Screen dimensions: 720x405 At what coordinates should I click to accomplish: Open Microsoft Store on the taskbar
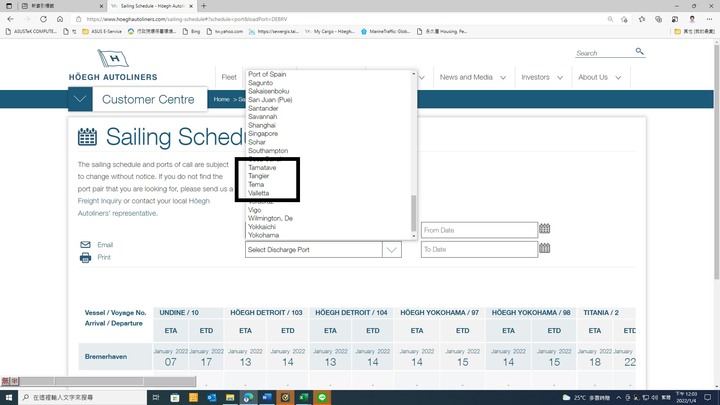(x=175, y=397)
